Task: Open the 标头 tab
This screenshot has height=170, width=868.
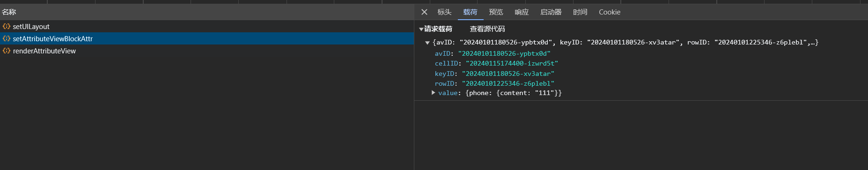Action: point(444,12)
